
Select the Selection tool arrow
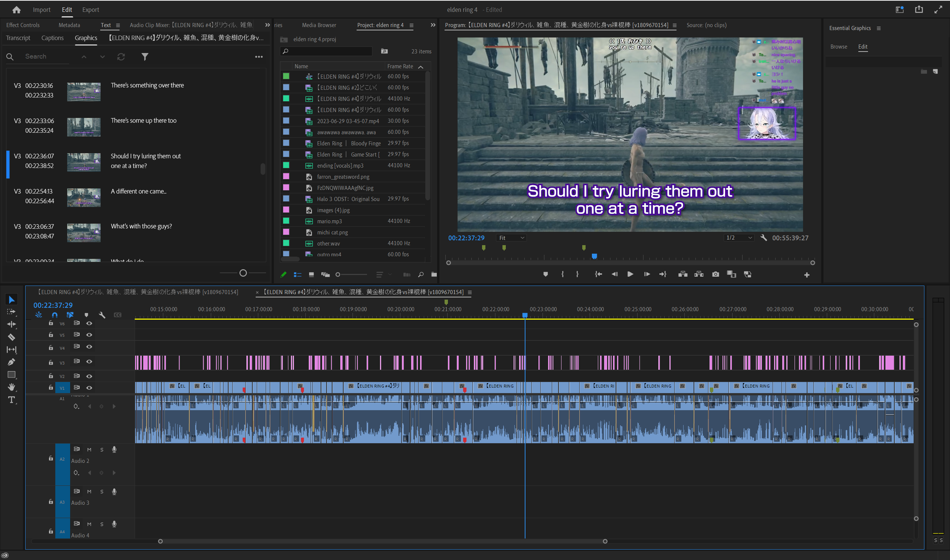click(x=12, y=300)
